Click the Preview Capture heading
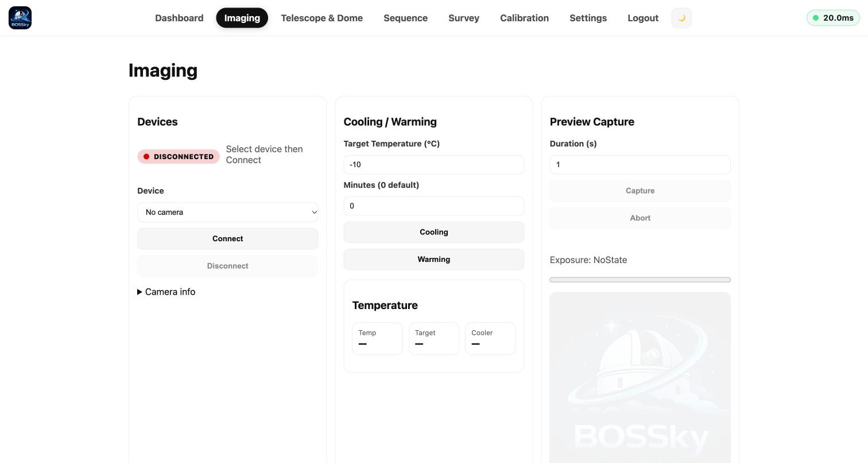 (592, 122)
